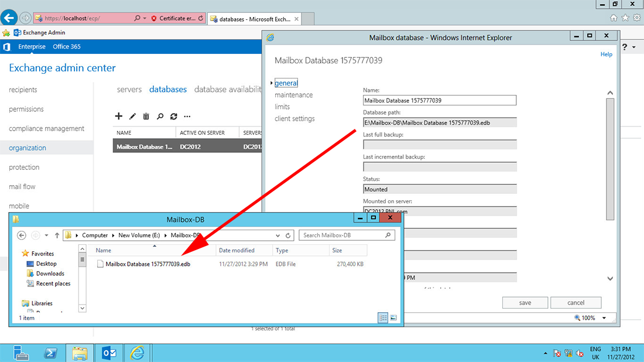Launch PowerShell from the taskbar
Viewport: 644px width, 362px height.
click(50, 353)
